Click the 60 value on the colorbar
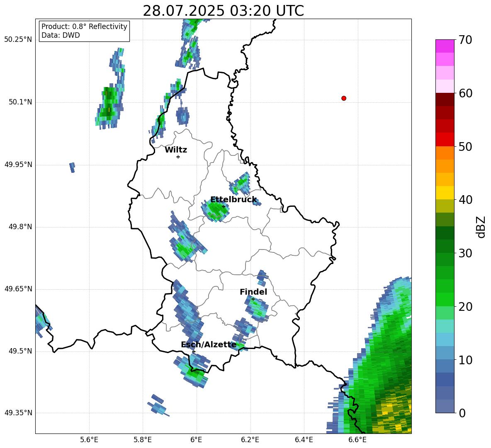 (x=465, y=93)
